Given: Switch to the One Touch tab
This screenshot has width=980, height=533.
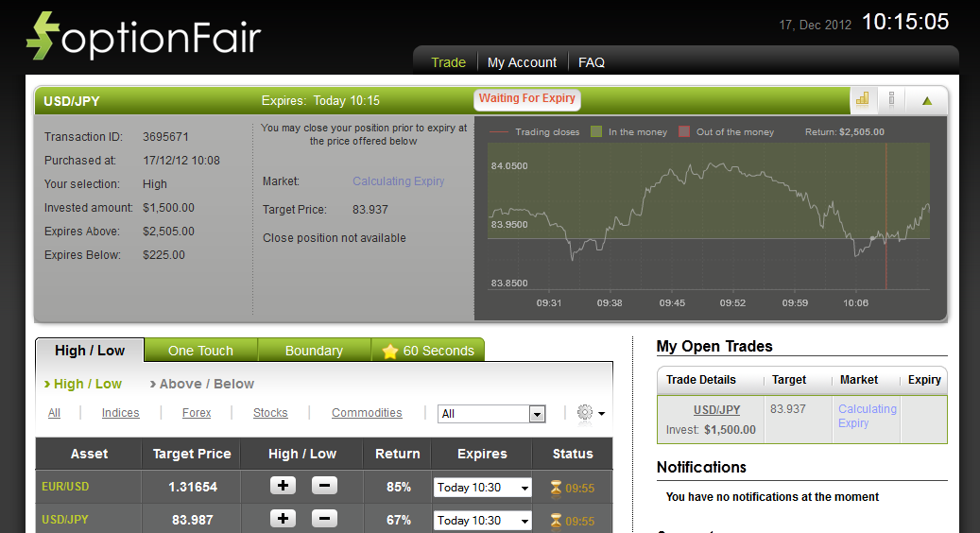Looking at the screenshot, I should point(200,351).
